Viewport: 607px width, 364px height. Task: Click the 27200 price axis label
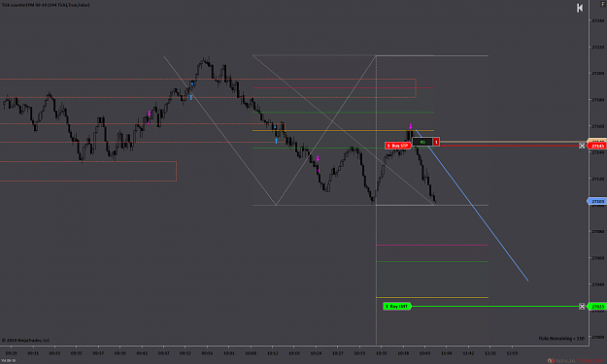click(597, 73)
